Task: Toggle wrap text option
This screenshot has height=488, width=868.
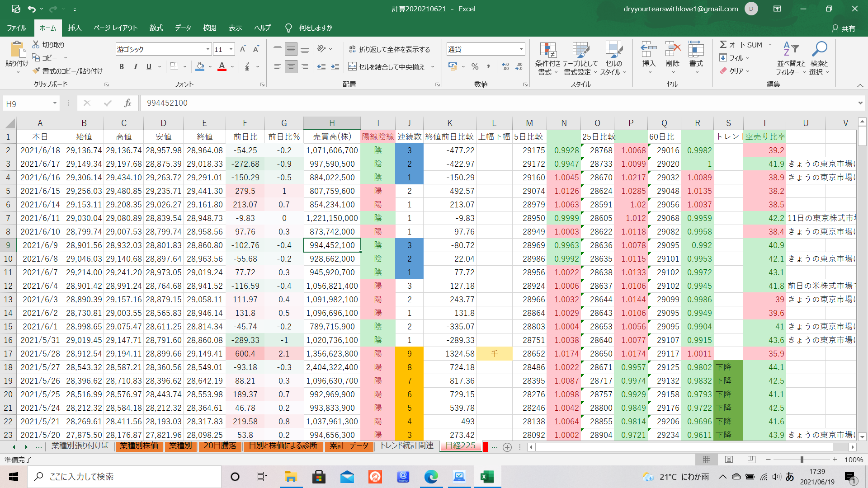Action: 390,49
